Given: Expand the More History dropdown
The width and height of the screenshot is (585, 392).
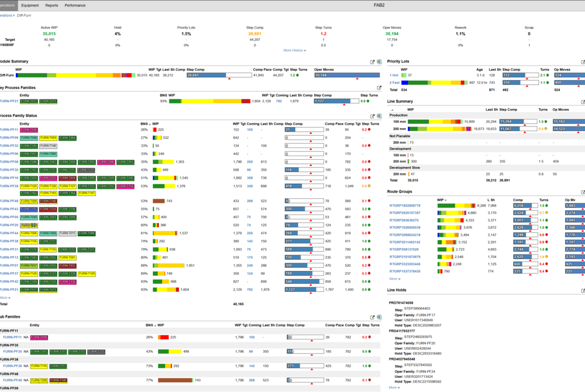Looking at the screenshot, I should point(294,50).
